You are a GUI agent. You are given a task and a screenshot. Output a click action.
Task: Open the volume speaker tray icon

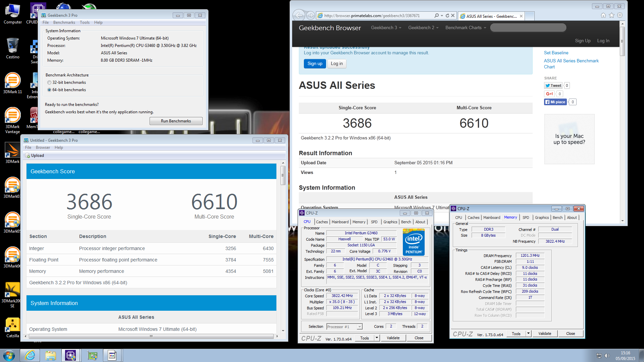coord(607,356)
